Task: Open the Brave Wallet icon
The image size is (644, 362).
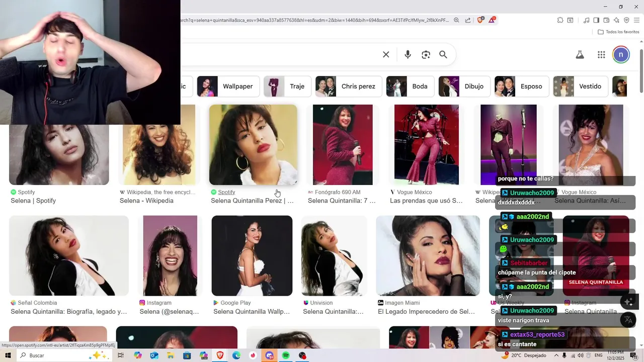Action: coord(606,20)
